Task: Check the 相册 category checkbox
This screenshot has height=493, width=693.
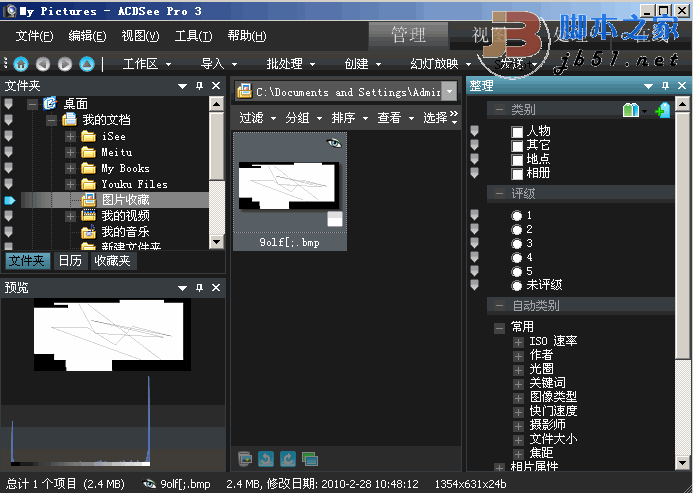Action: point(517,173)
